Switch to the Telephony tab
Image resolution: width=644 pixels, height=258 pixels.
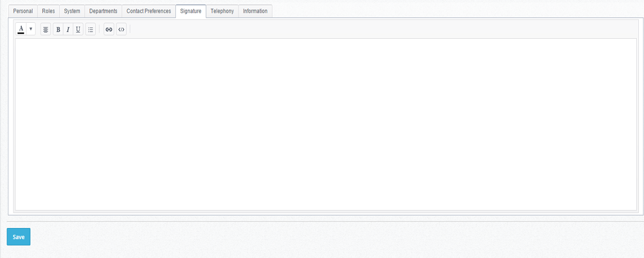pos(222,11)
